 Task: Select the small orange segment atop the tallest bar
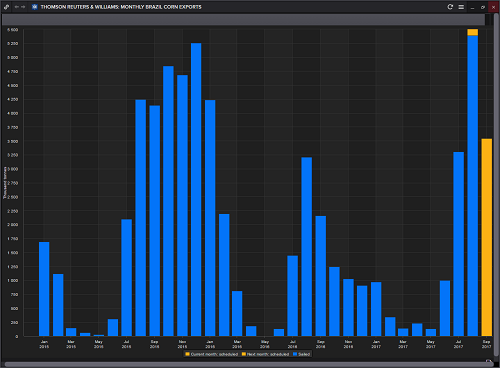coord(473,32)
